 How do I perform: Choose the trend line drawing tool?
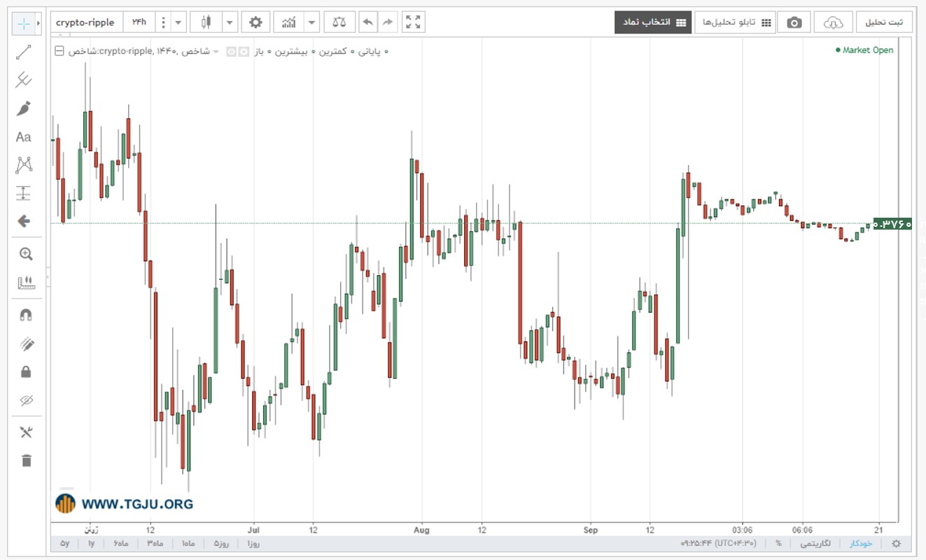point(24,52)
